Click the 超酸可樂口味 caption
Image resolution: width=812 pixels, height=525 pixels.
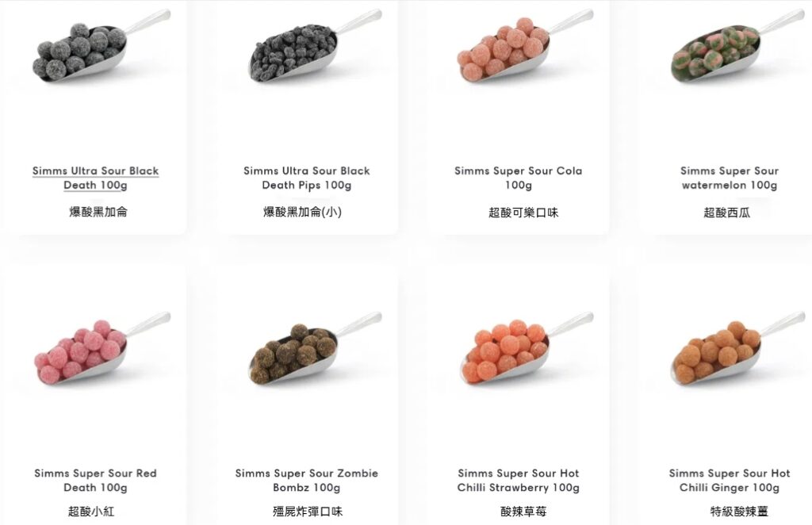[x=523, y=213]
